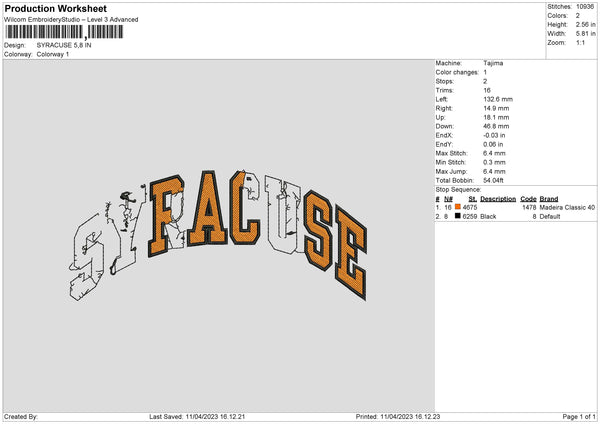The image size is (600, 424).
Task: Click the 'Colorway 1' value
Action: tap(53, 54)
